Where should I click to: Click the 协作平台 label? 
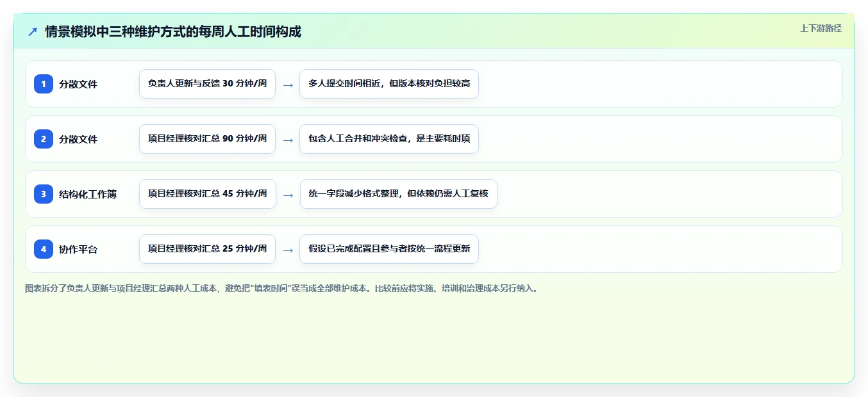[x=78, y=249]
